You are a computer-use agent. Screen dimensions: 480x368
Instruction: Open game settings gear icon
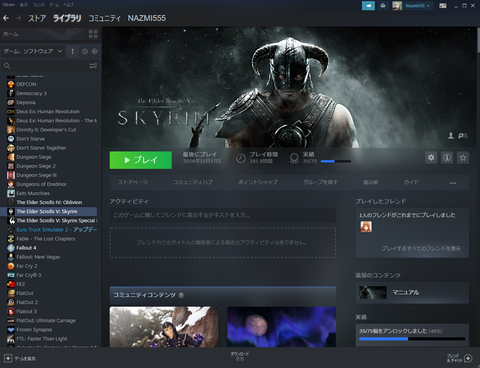click(431, 158)
